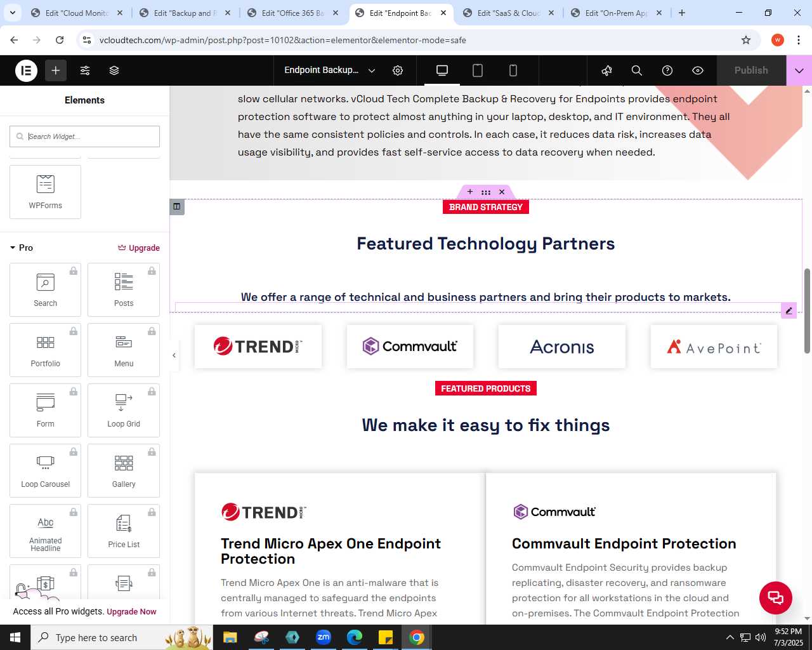The width and height of the screenshot is (812, 650).
Task: Click the Acronis partner logo card
Action: pyautogui.click(x=562, y=347)
